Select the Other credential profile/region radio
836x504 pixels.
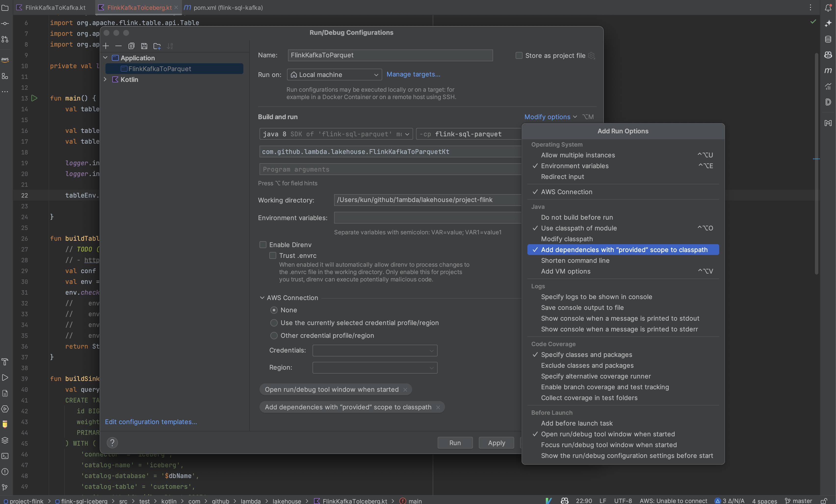tap(274, 335)
